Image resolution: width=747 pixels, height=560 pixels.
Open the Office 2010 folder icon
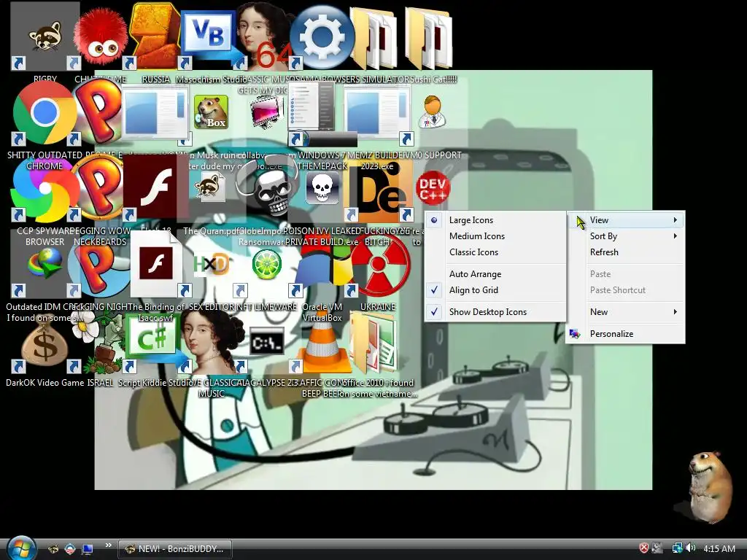[x=374, y=341]
